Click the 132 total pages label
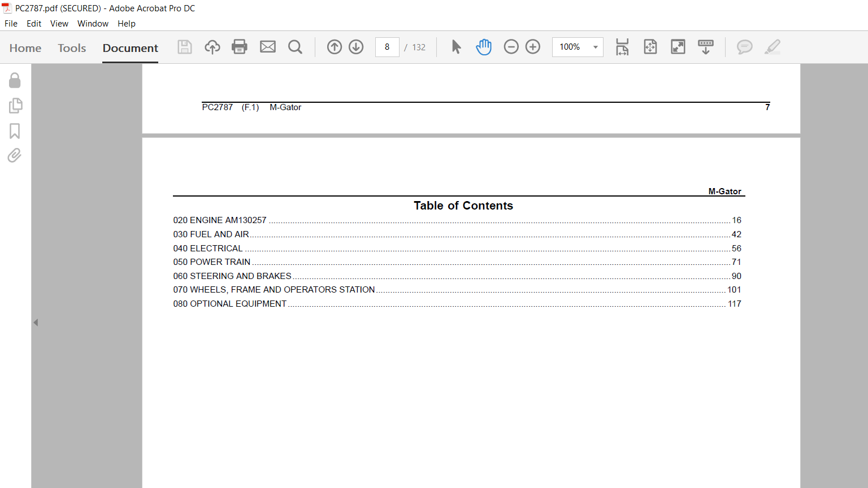 point(419,47)
